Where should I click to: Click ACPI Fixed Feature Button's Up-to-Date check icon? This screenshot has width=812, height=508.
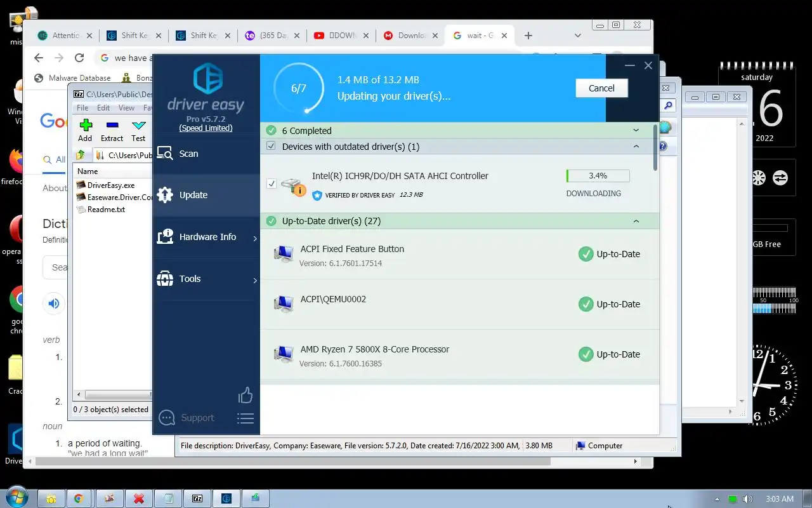click(x=586, y=254)
